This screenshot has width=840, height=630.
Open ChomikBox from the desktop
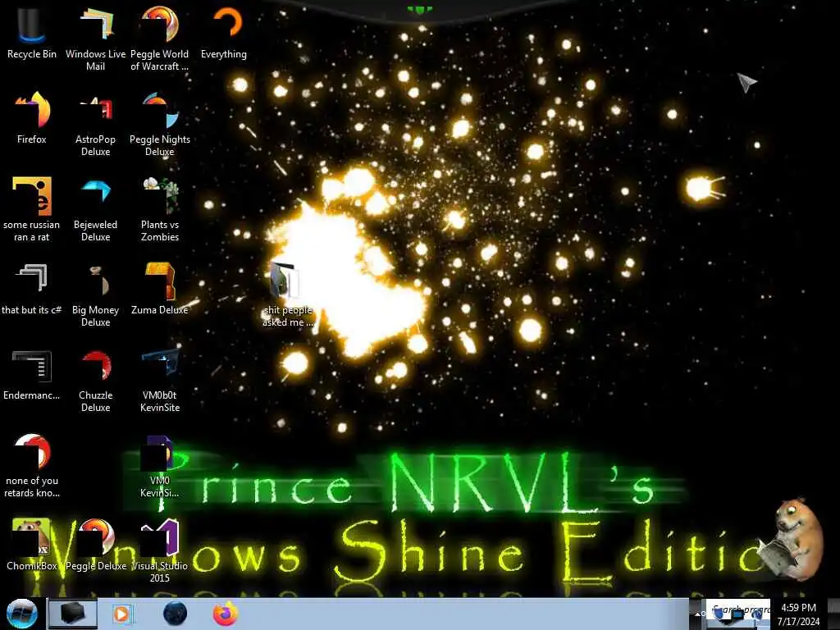coord(32,544)
